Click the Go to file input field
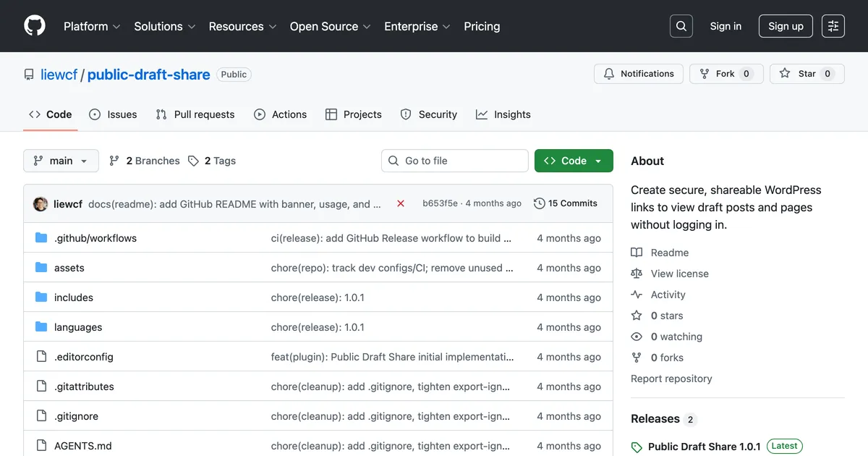Image resolution: width=868 pixels, height=456 pixels. click(454, 160)
